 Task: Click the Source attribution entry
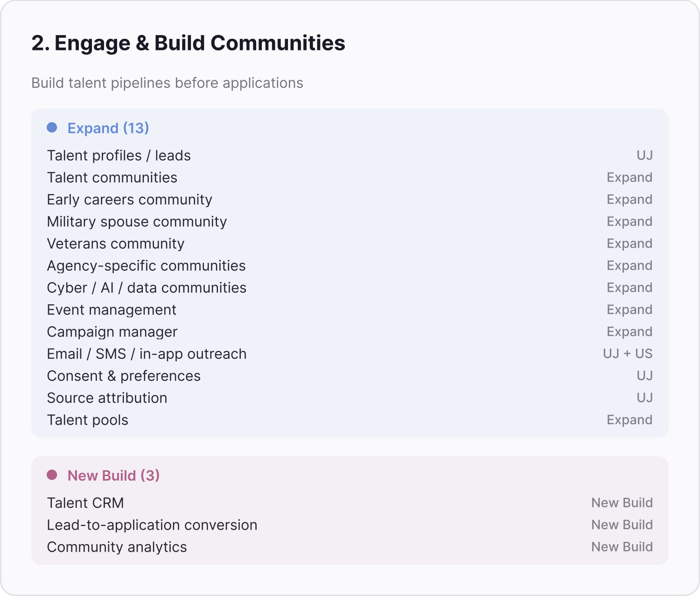click(x=350, y=398)
